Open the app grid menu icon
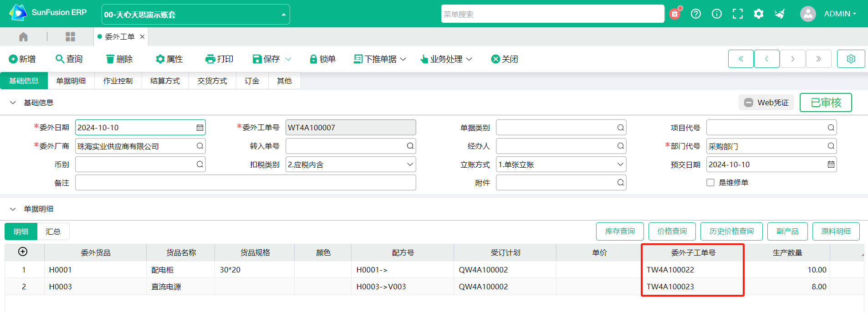 (70, 36)
